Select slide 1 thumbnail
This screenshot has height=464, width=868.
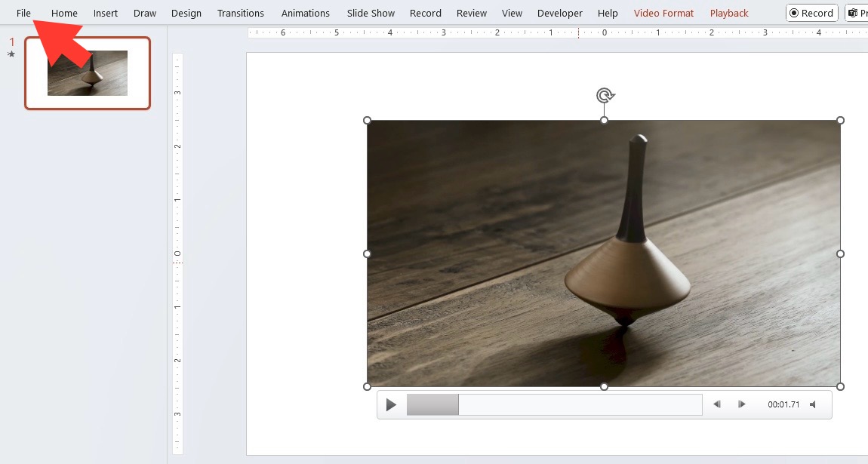[x=88, y=73]
